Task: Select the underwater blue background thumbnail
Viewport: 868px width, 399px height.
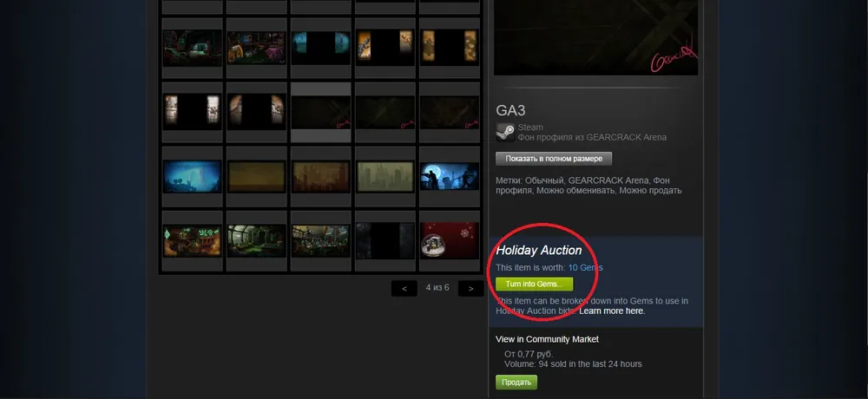Action: (x=192, y=177)
